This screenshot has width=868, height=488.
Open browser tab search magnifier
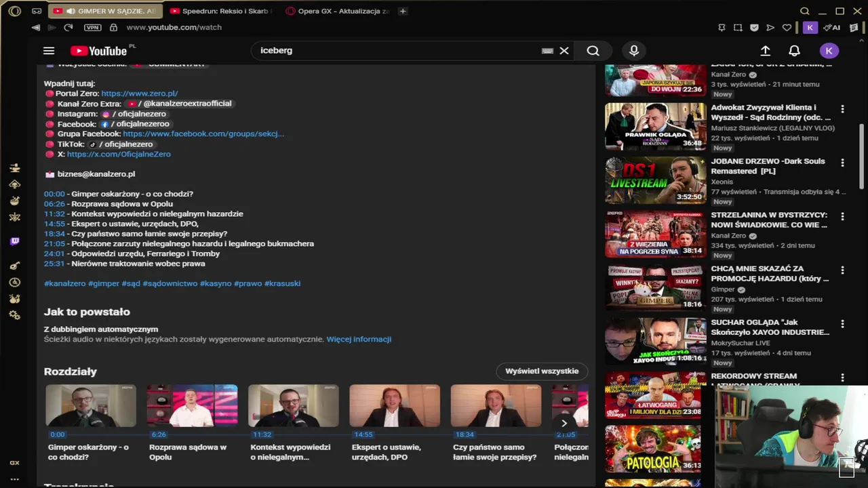coord(804,11)
